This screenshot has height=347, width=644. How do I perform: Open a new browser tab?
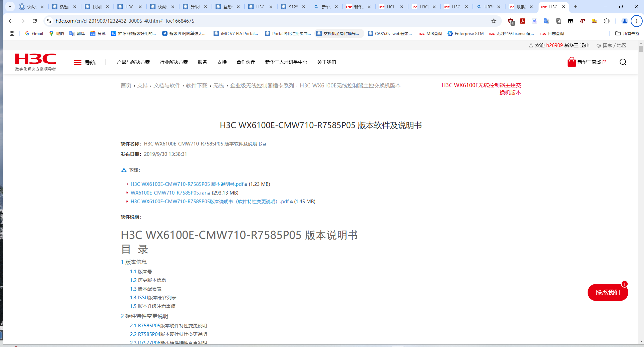[x=576, y=7]
